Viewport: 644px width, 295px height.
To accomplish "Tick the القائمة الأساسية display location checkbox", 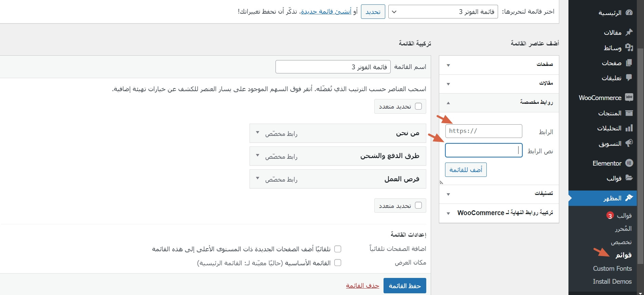I will click(x=338, y=263).
